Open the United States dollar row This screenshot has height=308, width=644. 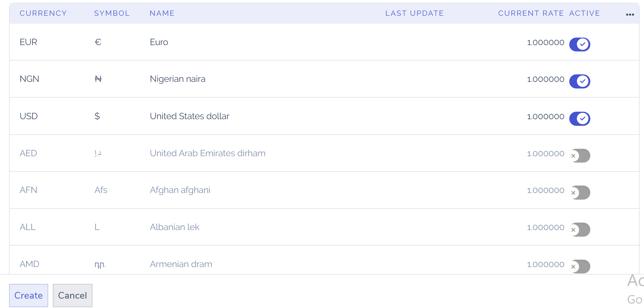point(190,116)
